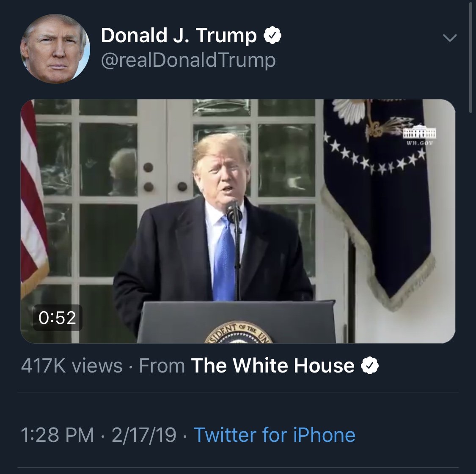Image resolution: width=476 pixels, height=474 pixels.
Task: Click the 2/17/19 tweet date
Action: point(144,435)
